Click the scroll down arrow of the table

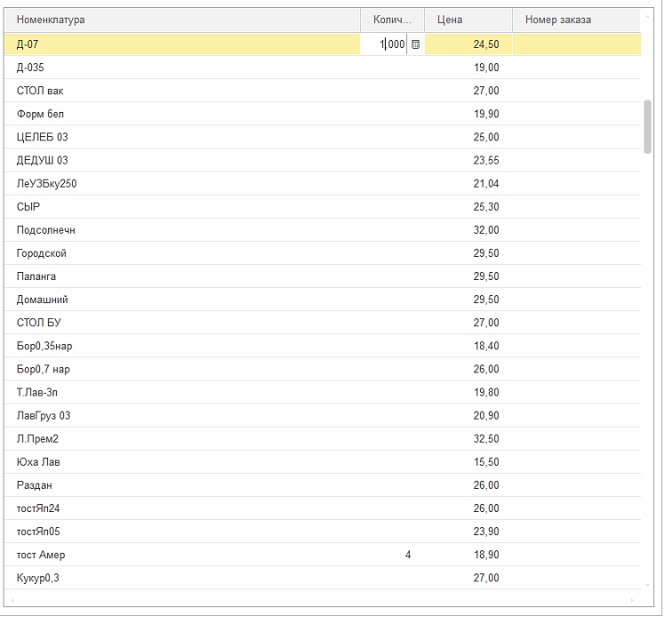point(648,585)
